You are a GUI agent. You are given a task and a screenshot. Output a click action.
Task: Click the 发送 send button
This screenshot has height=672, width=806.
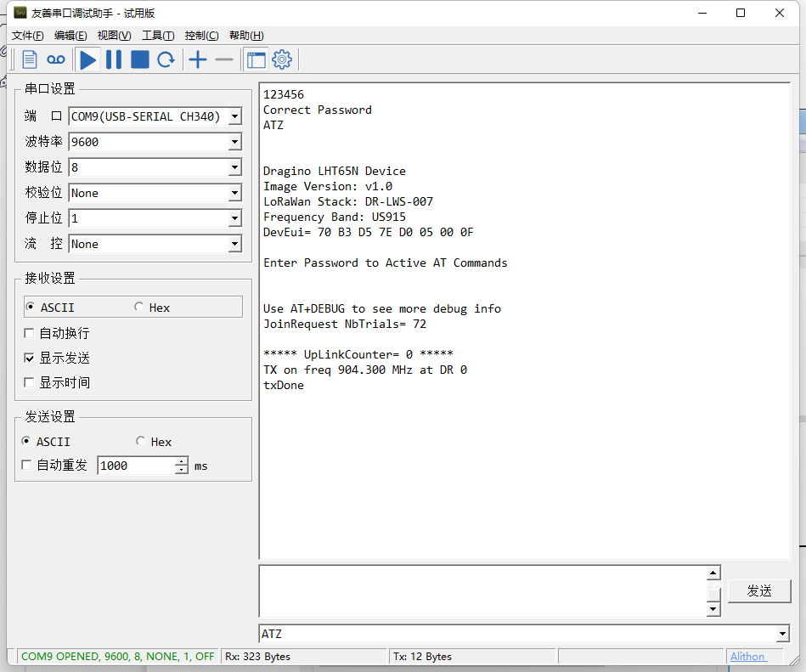point(759,590)
